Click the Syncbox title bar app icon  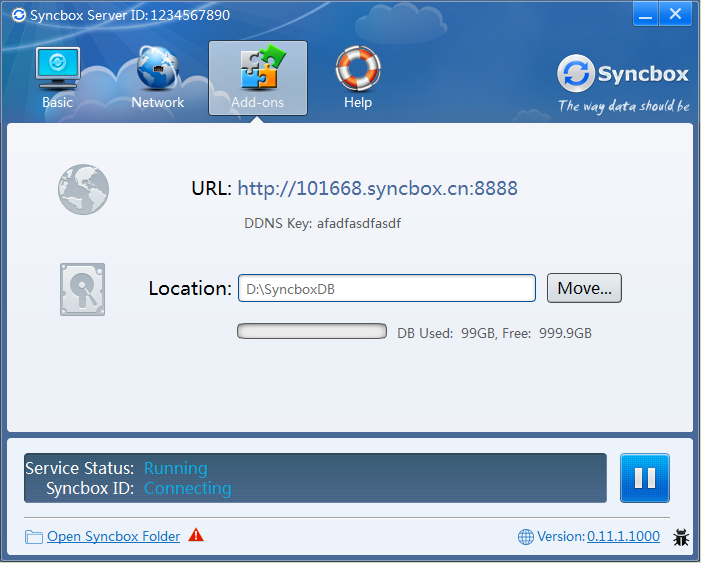pyautogui.click(x=19, y=15)
